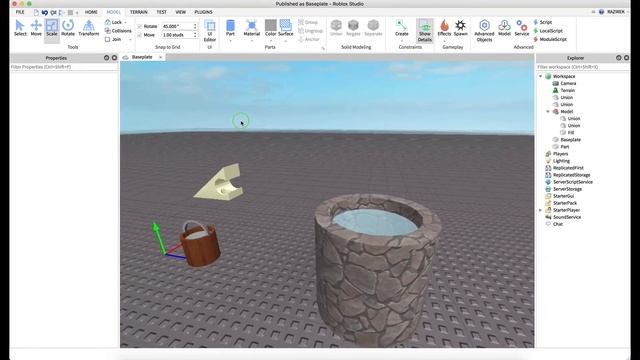Screen dimensions: 640x360
Task: Open the Material dropdown arrow
Action: (251, 40)
